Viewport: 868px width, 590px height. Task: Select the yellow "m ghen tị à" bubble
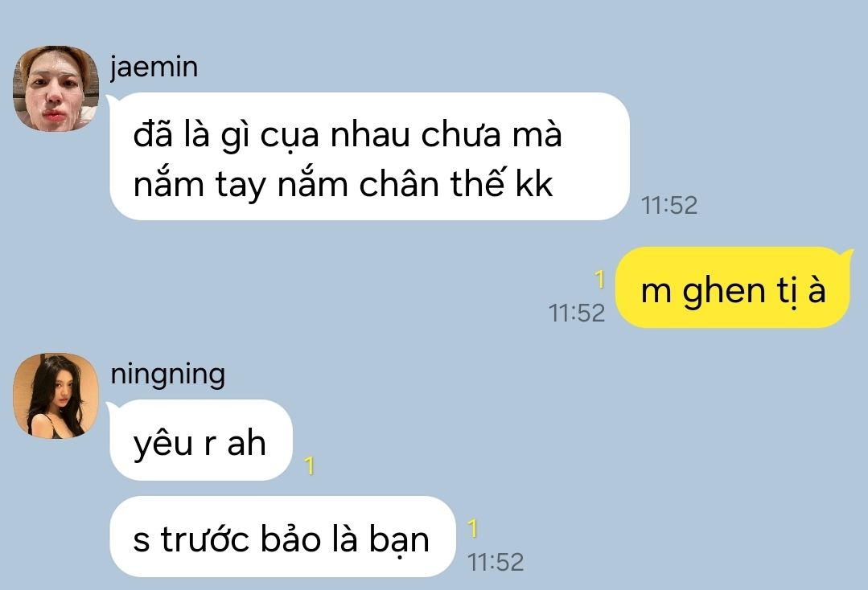click(x=734, y=288)
